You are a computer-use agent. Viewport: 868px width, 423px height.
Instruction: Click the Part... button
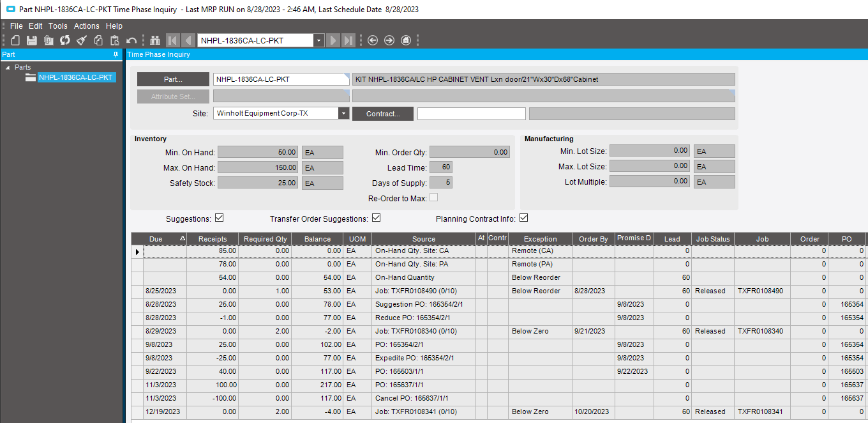tap(173, 79)
